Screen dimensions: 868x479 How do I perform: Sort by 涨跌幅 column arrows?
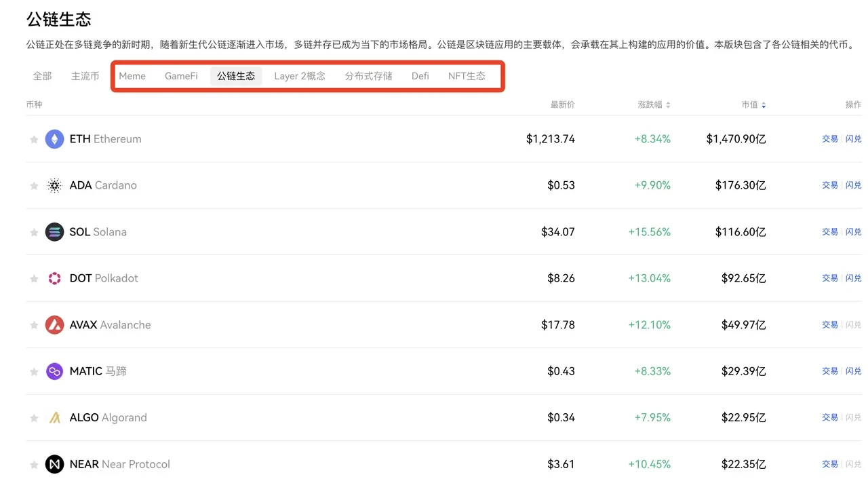click(x=668, y=105)
